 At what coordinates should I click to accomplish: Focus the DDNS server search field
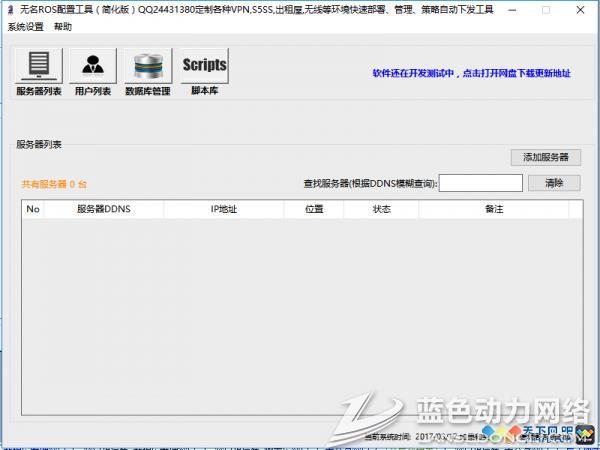(480, 183)
